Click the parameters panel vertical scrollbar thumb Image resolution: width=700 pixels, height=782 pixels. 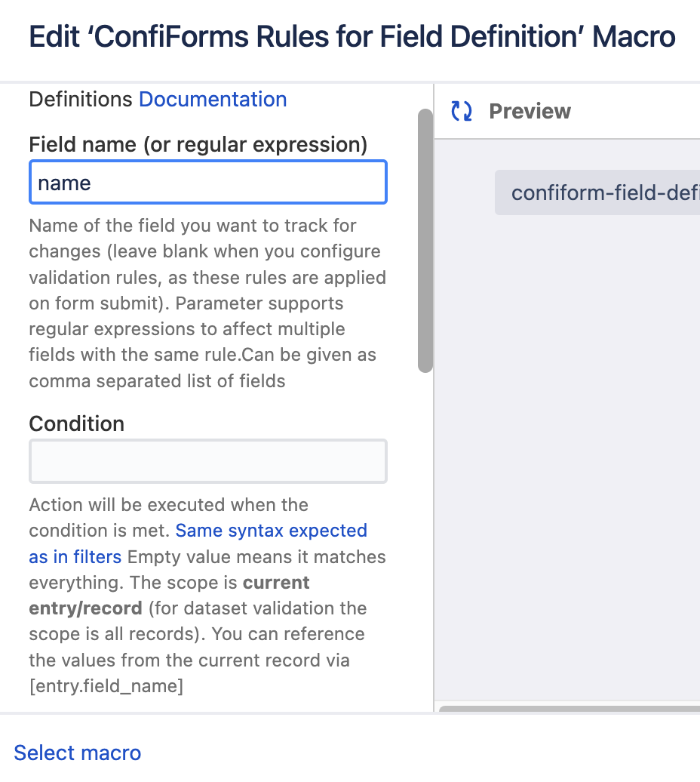point(425,240)
